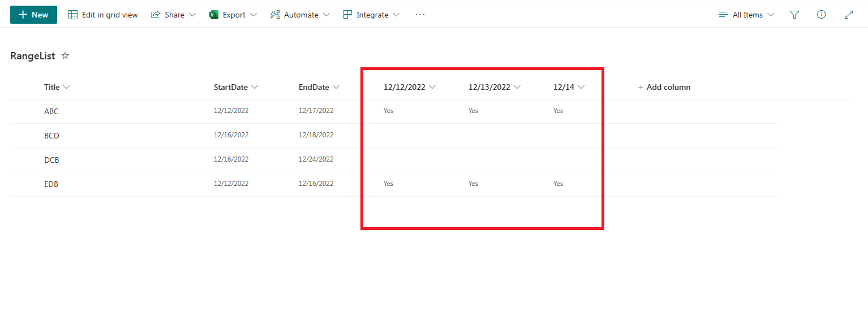Screen dimensions: 868x317
Task: Click ABC's Yes under 12/13/2022 column
Action: [x=473, y=111]
